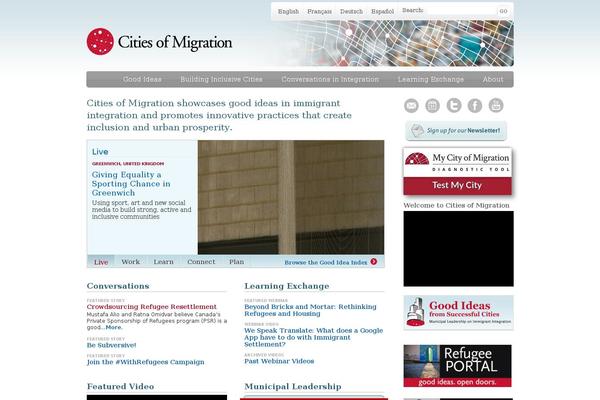This screenshot has width=600, height=400.
Task: Click More link after Refugee Resettlement excerpt
Action: click(114, 327)
